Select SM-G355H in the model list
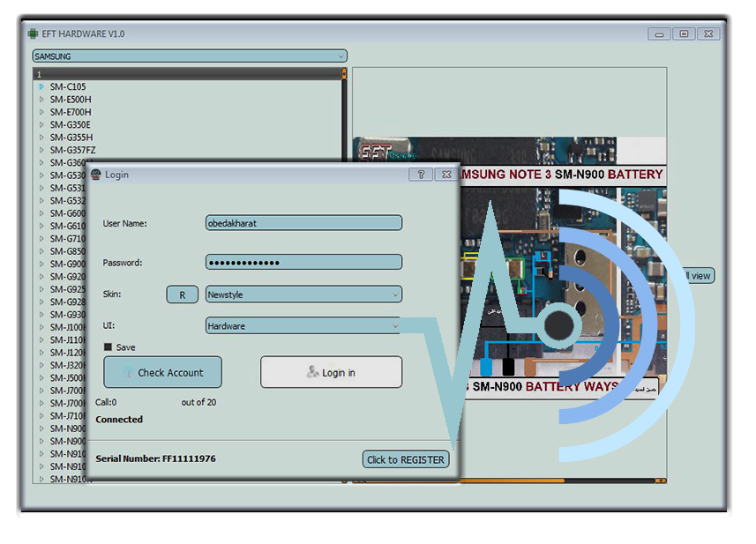This screenshot has width=756, height=544. (71, 138)
